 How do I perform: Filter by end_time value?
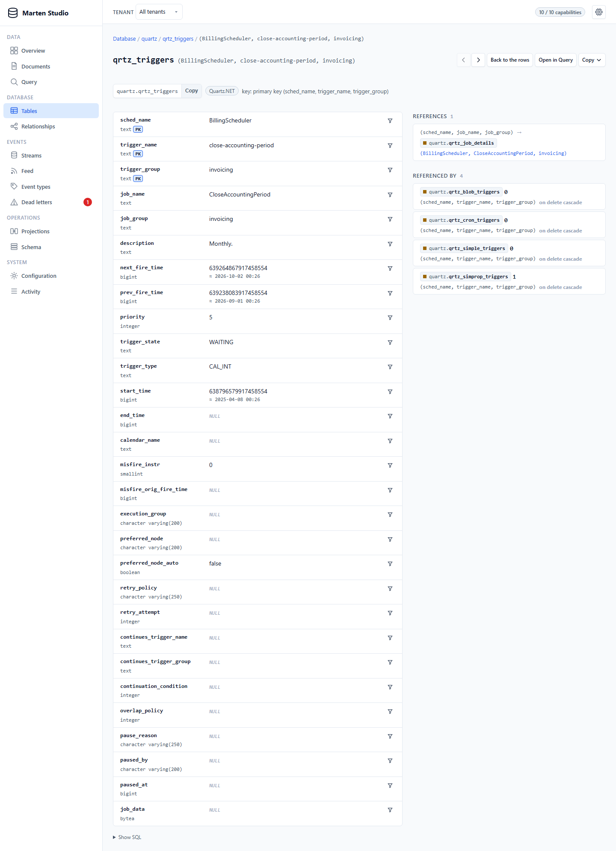point(390,416)
